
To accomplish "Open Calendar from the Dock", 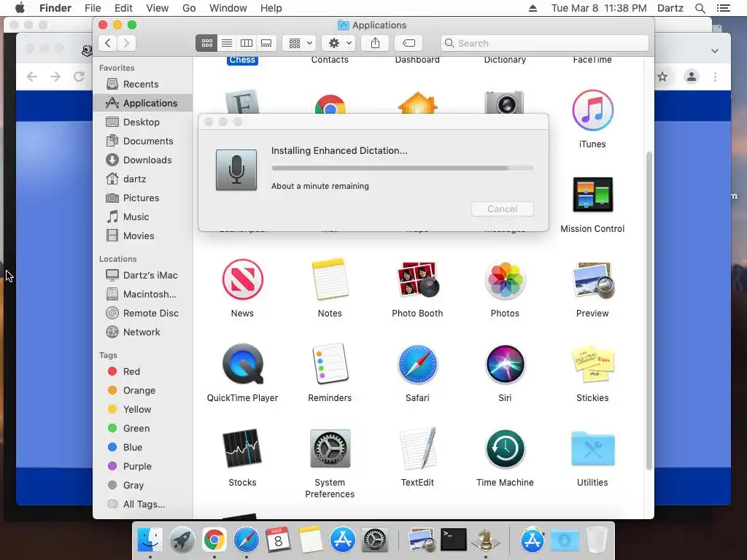I will point(278,540).
